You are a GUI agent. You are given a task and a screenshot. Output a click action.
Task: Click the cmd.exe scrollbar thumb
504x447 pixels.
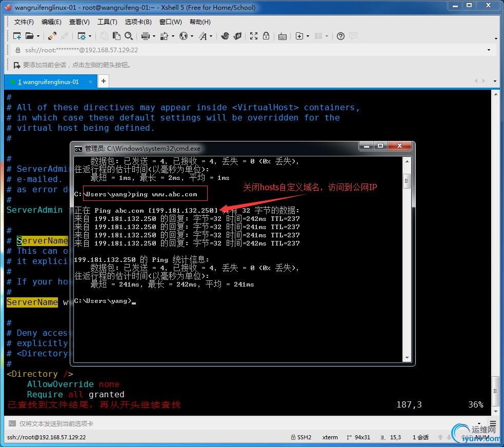(x=407, y=181)
